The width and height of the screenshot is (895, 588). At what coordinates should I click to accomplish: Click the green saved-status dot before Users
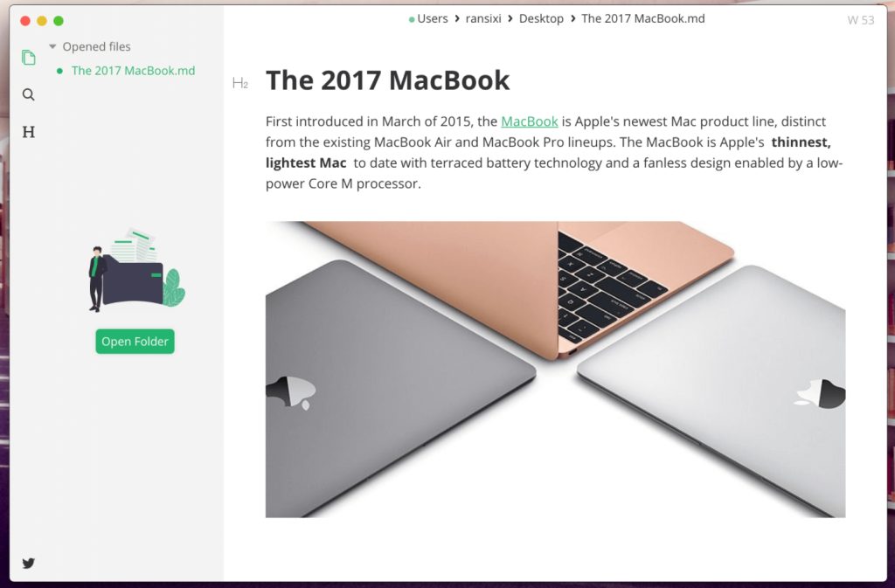click(x=412, y=19)
